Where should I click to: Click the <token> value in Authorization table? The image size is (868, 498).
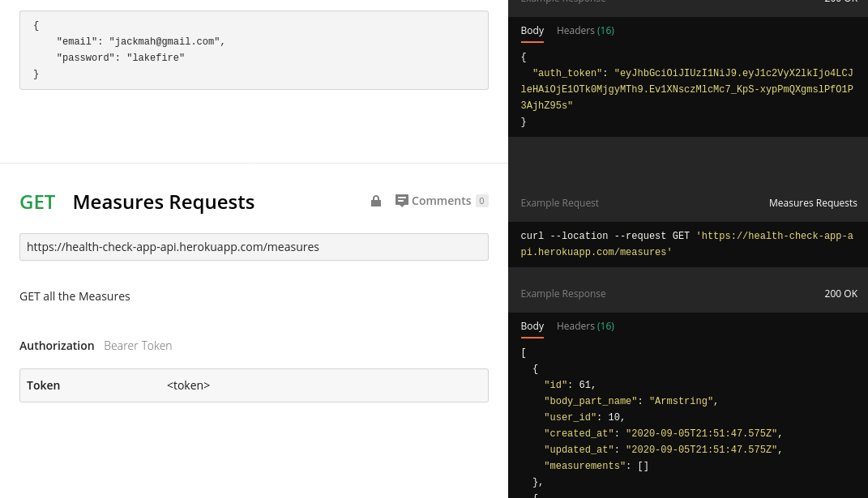[x=188, y=385]
